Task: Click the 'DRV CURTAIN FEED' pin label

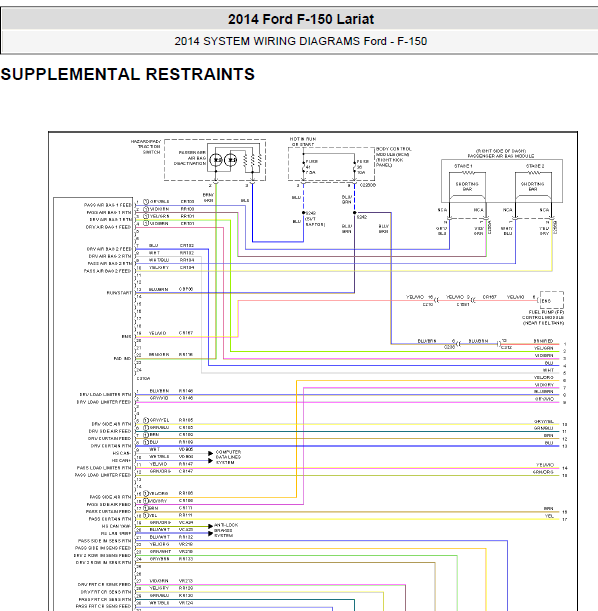Action: [x=109, y=439]
